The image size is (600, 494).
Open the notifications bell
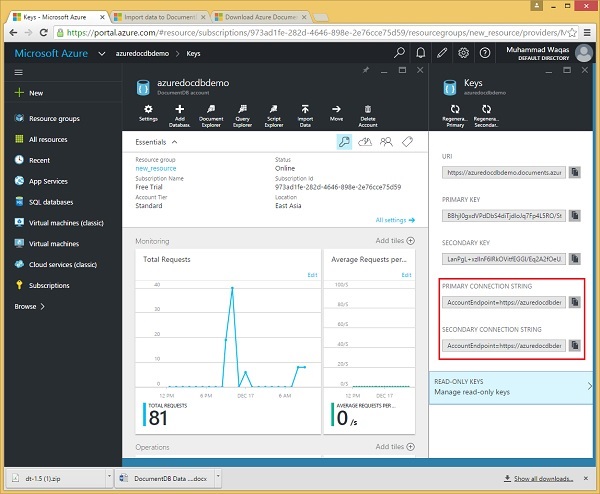(421, 52)
